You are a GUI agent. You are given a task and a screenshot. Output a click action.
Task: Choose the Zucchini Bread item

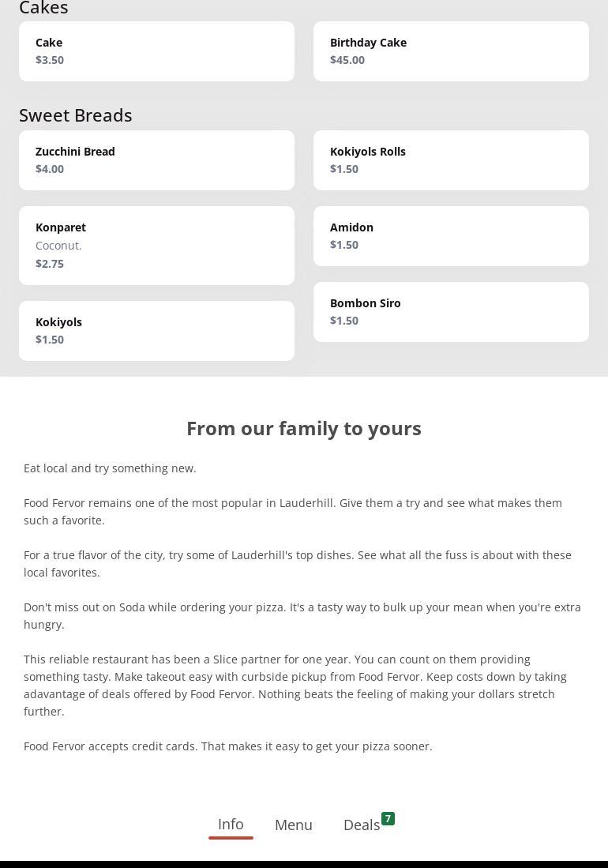[x=156, y=160]
